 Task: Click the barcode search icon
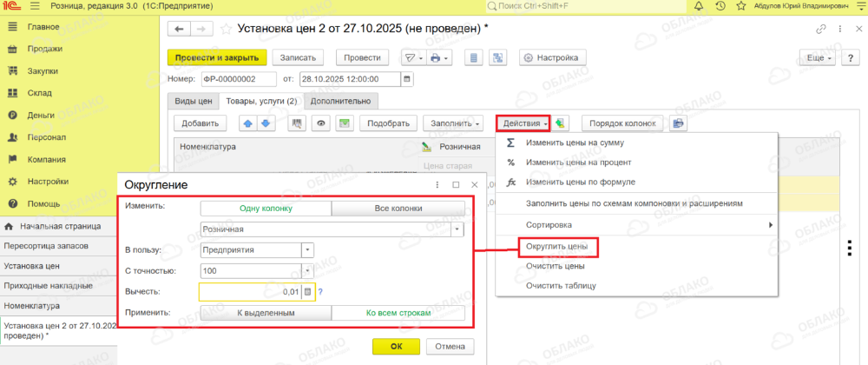pyautogui.click(x=297, y=123)
